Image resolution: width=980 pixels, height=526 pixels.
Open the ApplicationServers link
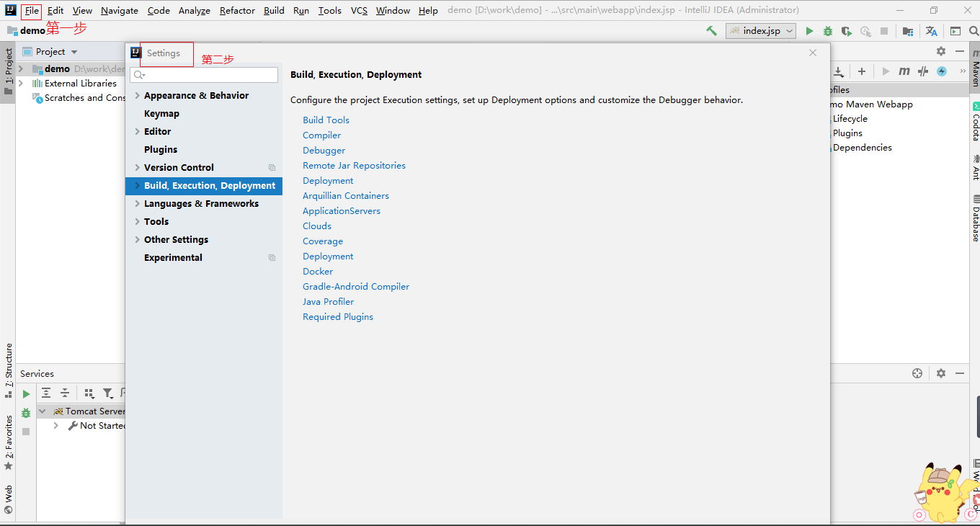(x=342, y=211)
